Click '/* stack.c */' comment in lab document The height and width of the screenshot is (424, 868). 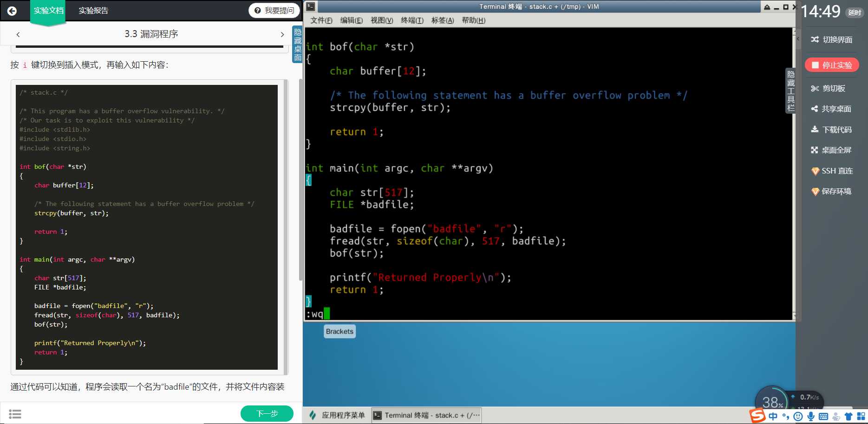[44, 93]
